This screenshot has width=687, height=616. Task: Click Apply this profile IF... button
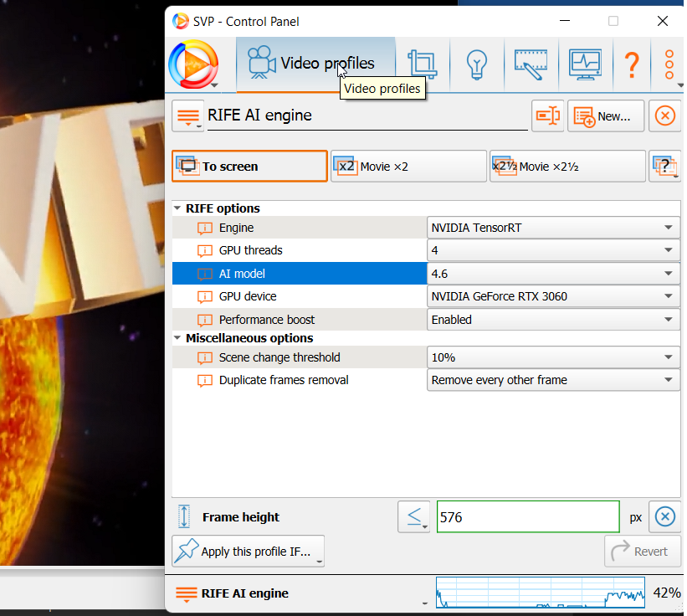click(x=248, y=552)
